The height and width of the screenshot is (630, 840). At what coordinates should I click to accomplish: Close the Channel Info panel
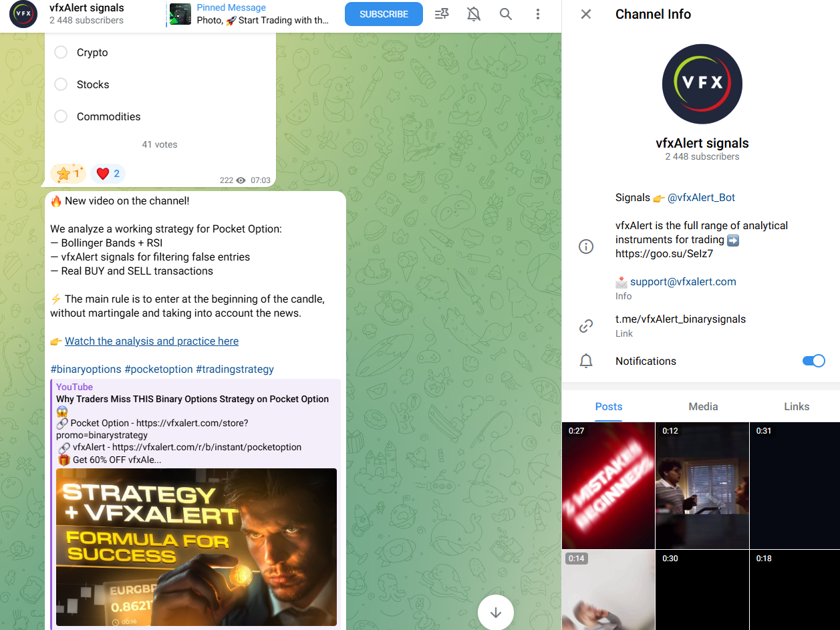pos(586,14)
